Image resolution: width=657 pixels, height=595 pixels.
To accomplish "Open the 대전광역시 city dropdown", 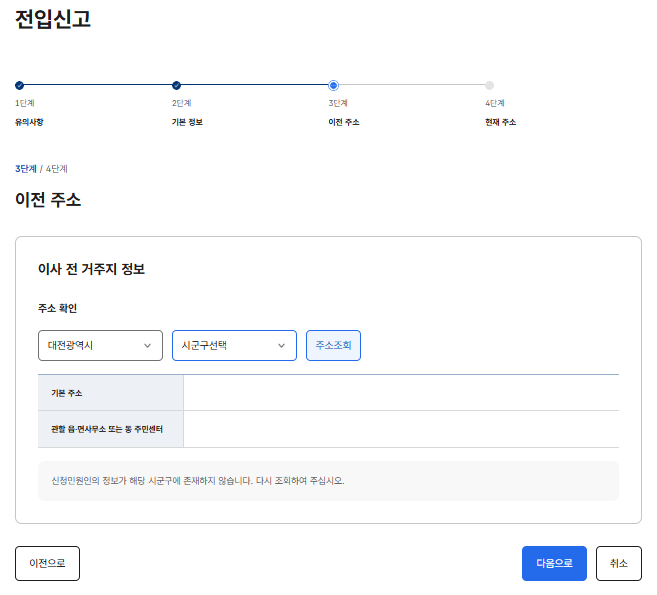I will click(x=100, y=345).
